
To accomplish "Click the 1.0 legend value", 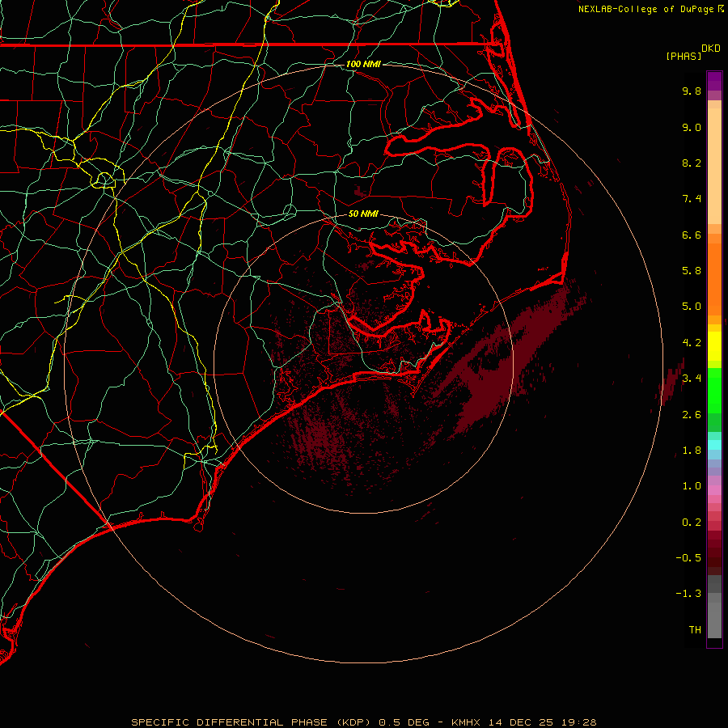I will [x=692, y=486].
